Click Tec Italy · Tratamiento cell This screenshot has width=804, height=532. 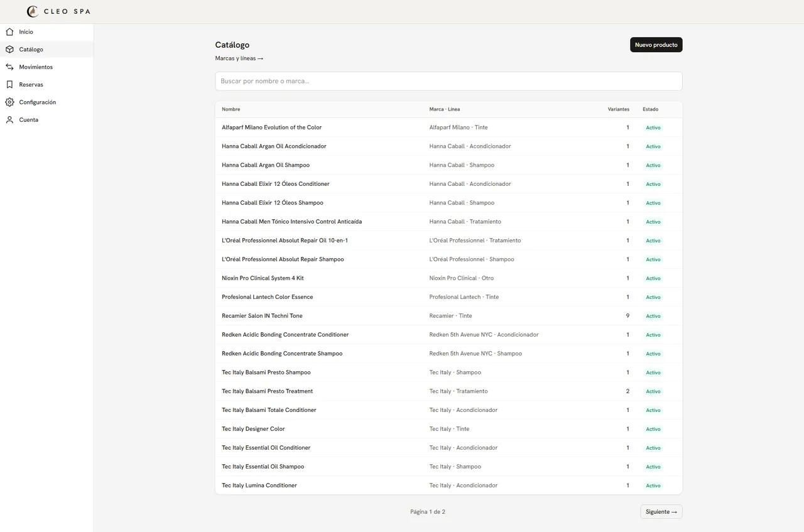(459, 391)
